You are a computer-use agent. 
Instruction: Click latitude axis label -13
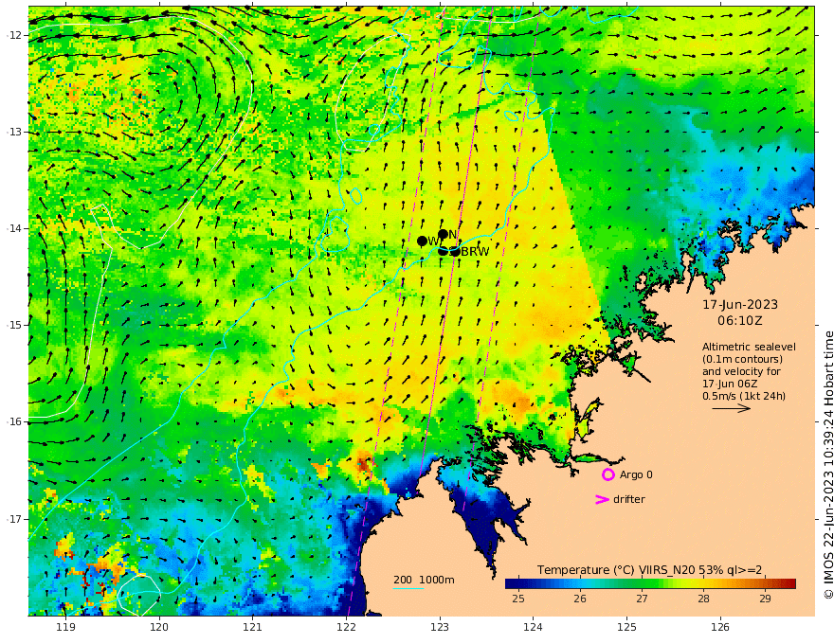(x=14, y=132)
